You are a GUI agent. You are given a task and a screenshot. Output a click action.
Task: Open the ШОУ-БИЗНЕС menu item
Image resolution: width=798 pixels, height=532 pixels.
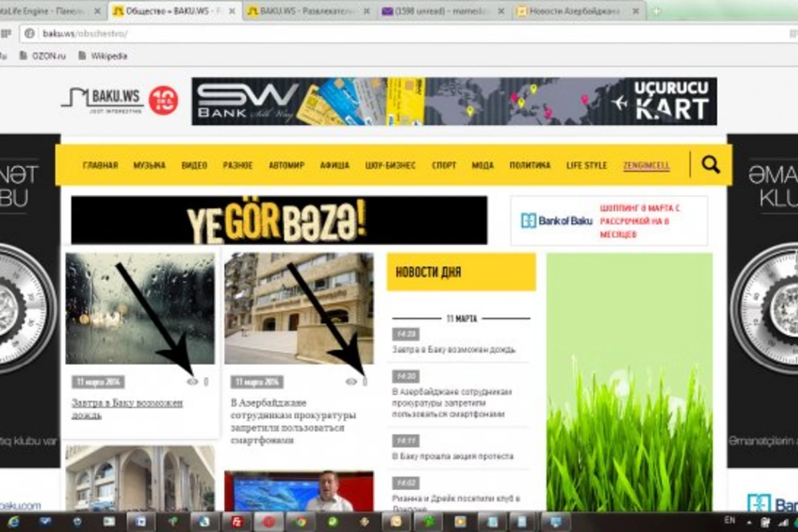pyautogui.click(x=390, y=165)
